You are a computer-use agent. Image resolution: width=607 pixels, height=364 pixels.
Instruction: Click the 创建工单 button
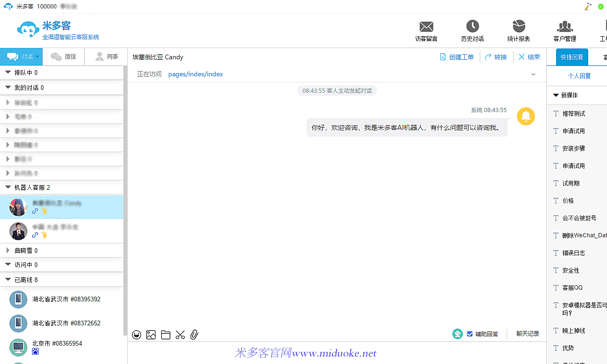(457, 57)
